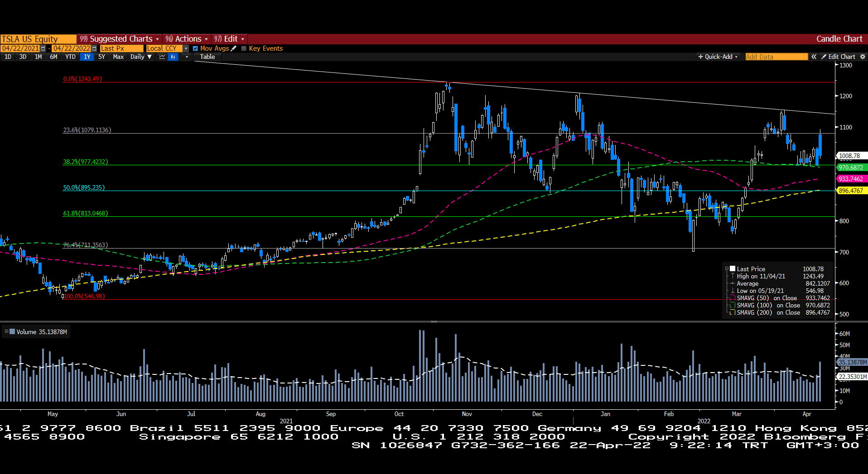Toggle SMAVG (200) legend box
Image resolution: width=868 pixels, height=474 pixels.
pyautogui.click(x=733, y=312)
